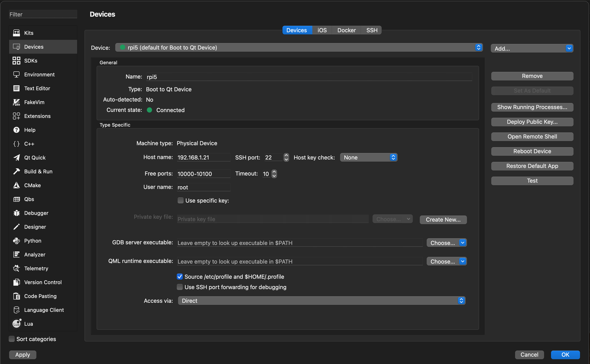Click the Free ports field
This screenshot has height=364, width=590.
pos(204,174)
